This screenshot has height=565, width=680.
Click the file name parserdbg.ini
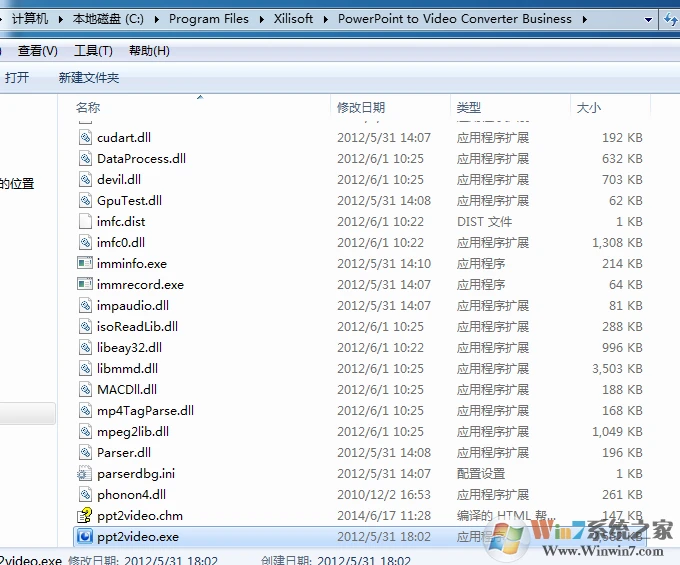coord(136,474)
